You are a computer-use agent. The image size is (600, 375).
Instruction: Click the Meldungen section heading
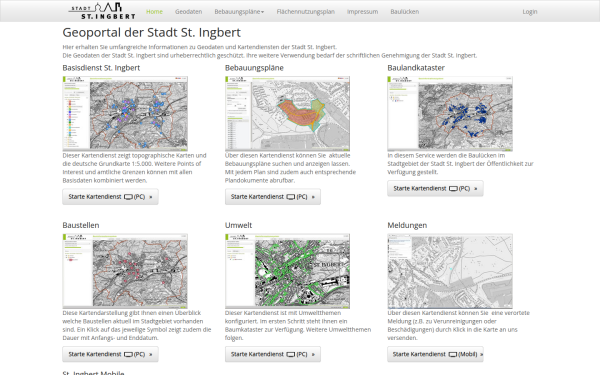tap(407, 225)
